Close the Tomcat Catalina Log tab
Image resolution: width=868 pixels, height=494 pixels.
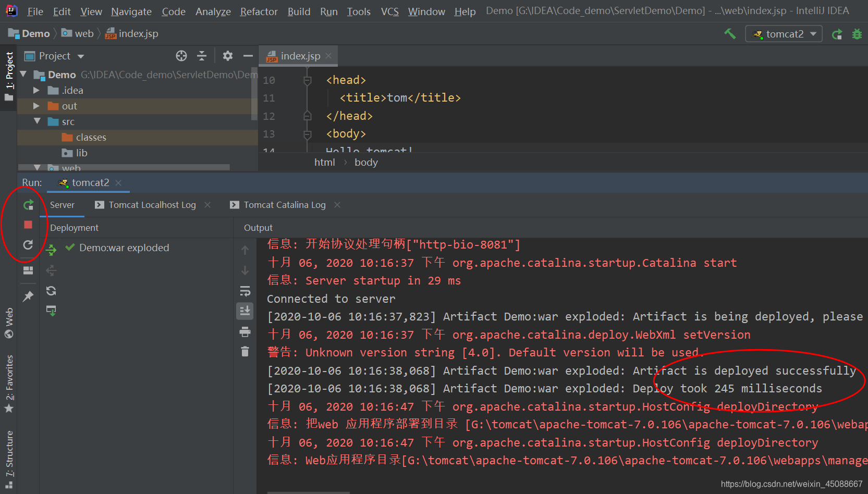pos(337,205)
